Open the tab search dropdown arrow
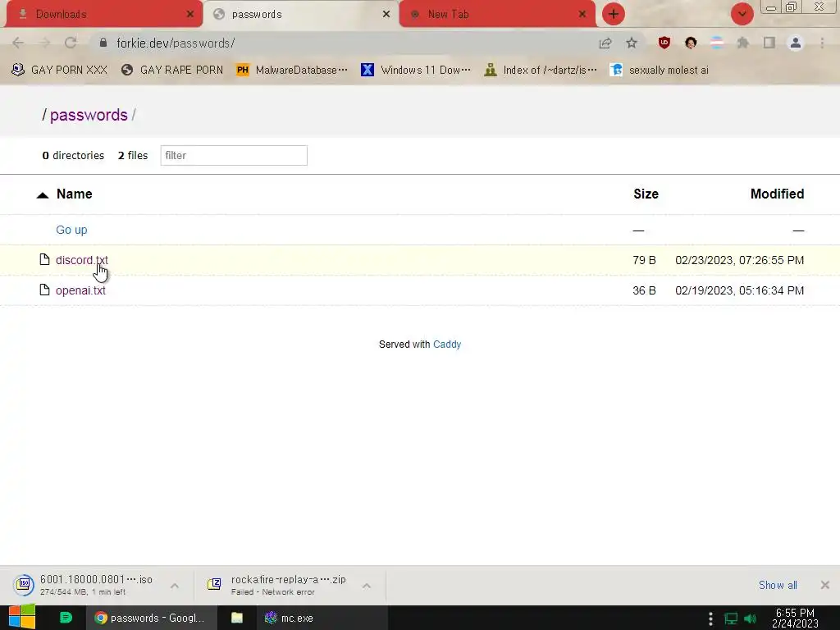 (742, 15)
